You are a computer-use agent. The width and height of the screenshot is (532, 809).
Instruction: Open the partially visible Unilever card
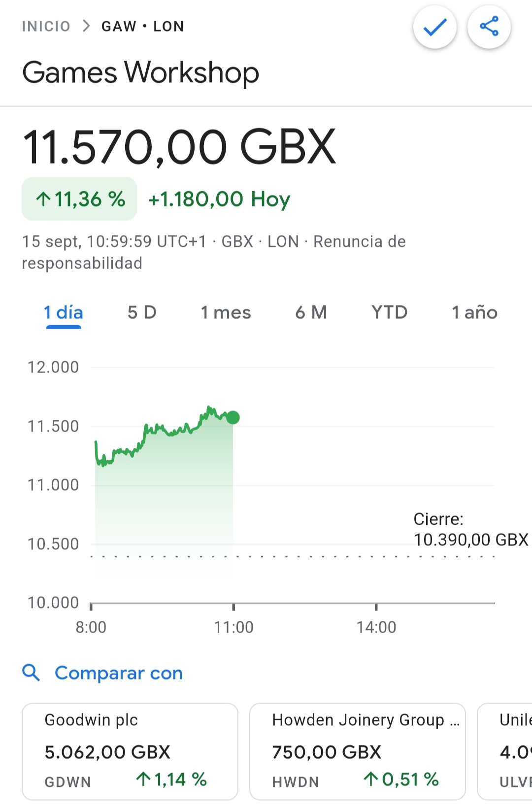coord(505,751)
